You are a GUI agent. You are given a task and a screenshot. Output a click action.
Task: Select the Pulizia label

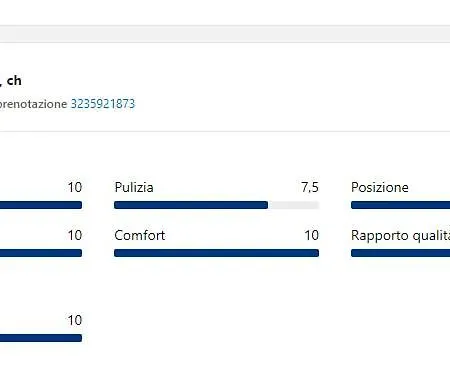134,187
